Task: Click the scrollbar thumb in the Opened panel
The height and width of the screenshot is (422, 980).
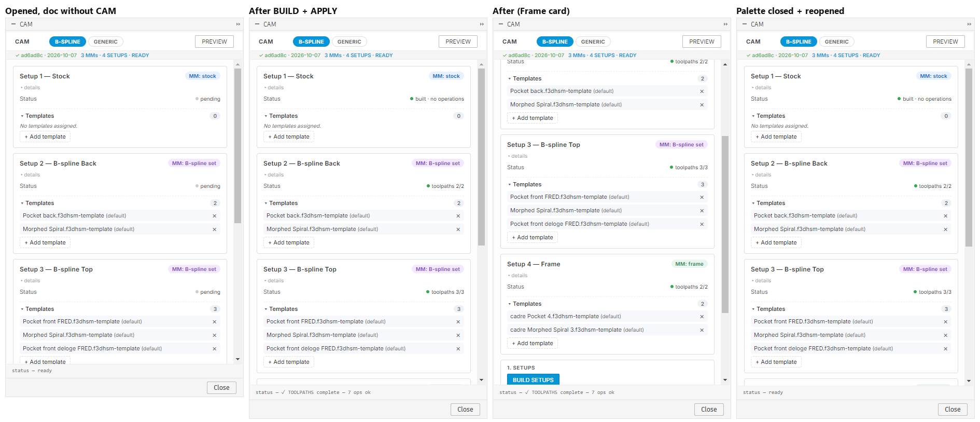Action: 238,146
